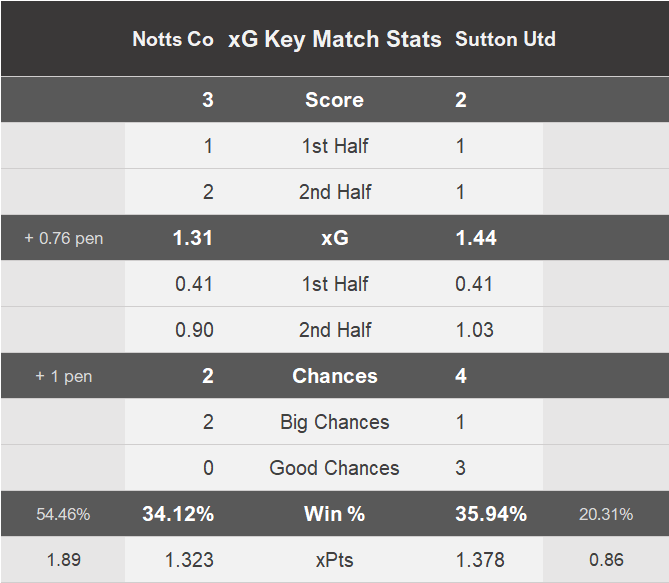
Task: Click the + 1 pen note
Action: point(64,376)
